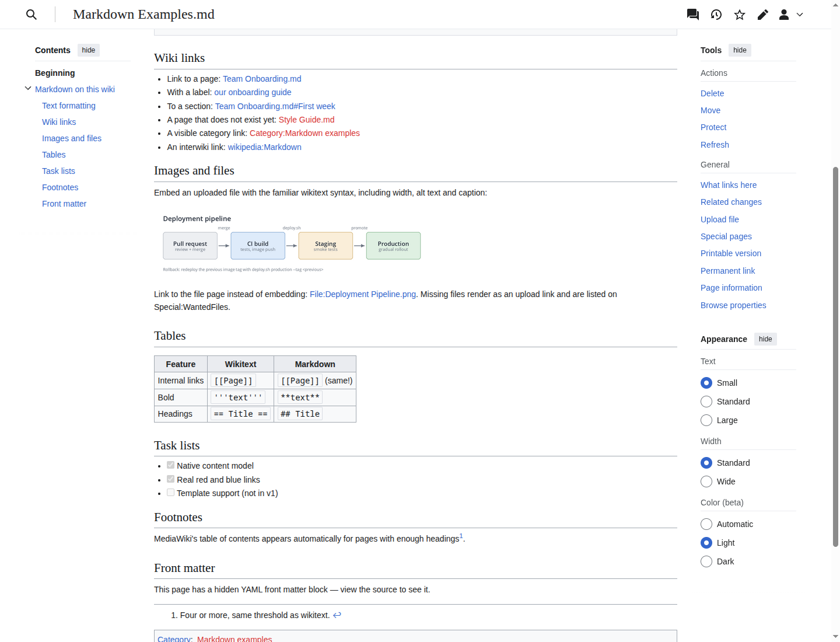
Task: Add page to watchlist star icon
Action: point(740,15)
